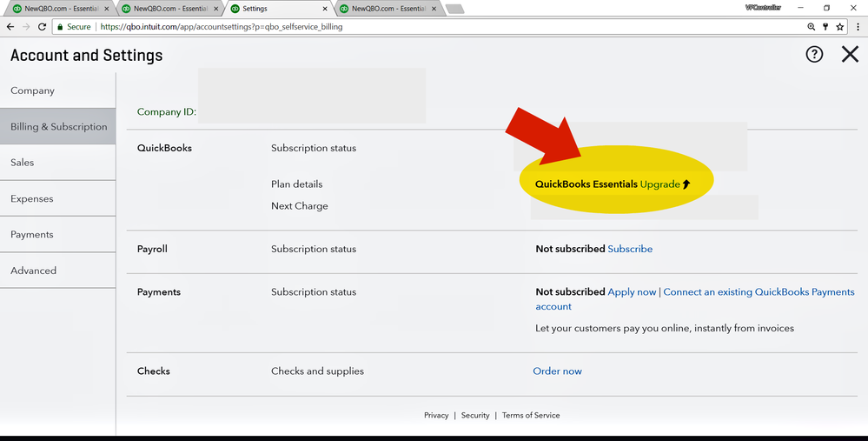The image size is (868, 441).
Task: Click the VPController profile label
Action: (x=763, y=8)
